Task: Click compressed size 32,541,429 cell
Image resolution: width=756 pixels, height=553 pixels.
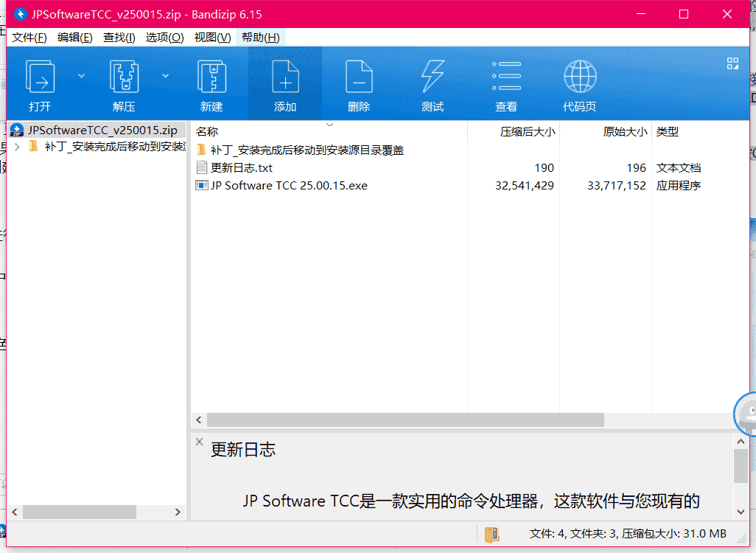Action: pos(525,186)
